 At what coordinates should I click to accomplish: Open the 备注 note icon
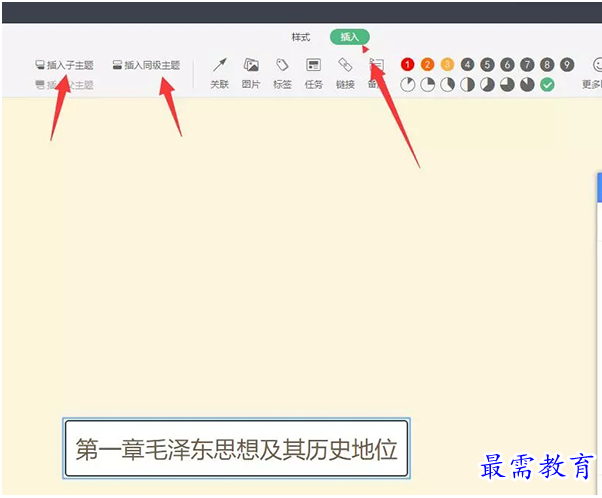tap(376, 73)
